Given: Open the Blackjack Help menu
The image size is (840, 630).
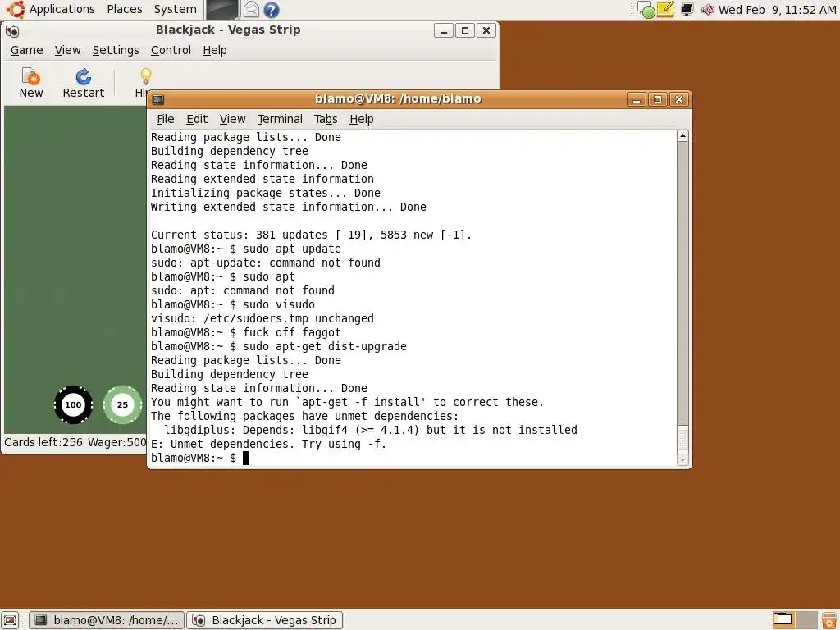Looking at the screenshot, I should (215, 50).
